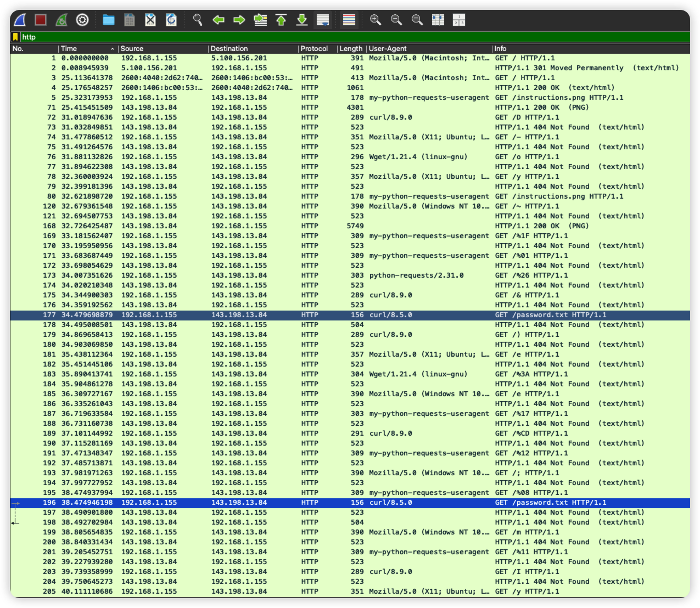Select packet 169 GET /%1F request
The height and width of the screenshot is (608, 700).
(x=350, y=236)
